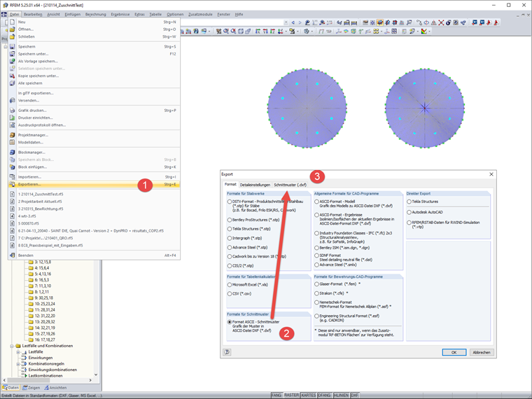532x399 pixels.
Task: Select Microsoft Excel (*.xls) export option
Action: point(230,285)
